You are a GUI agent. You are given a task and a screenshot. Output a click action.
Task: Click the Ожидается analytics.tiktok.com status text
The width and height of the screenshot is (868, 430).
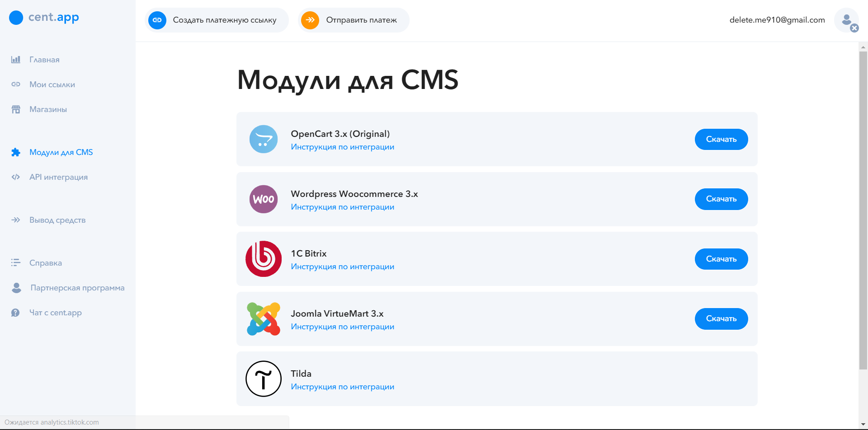tap(52, 422)
